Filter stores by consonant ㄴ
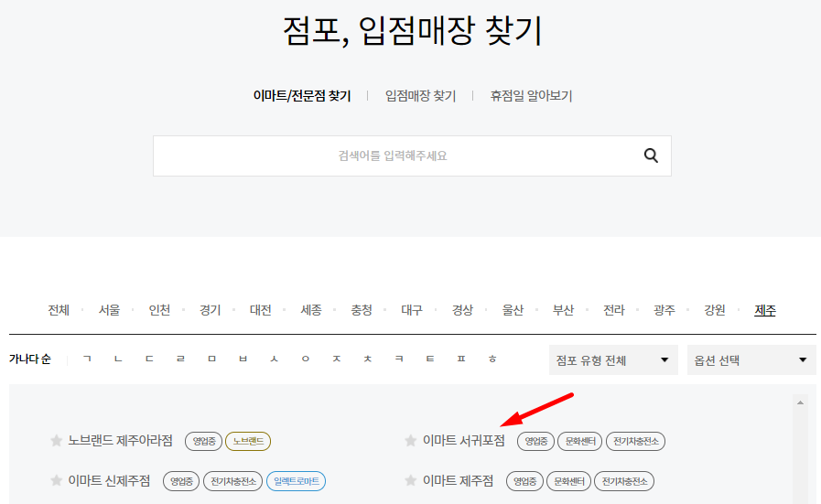 click(x=118, y=359)
